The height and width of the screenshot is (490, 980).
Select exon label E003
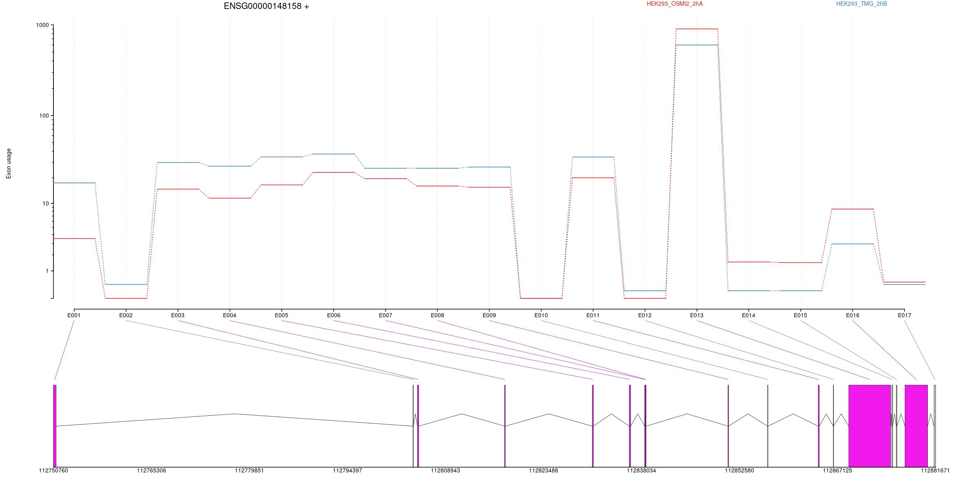click(178, 315)
